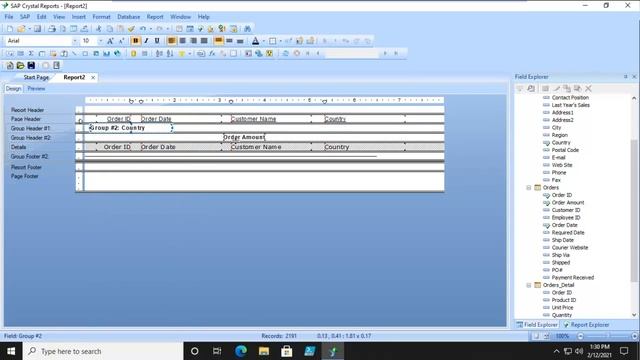This screenshot has width=640, height=360.
Task: Click the Insert Map globe icon
Action: click(x=117, y=53)
